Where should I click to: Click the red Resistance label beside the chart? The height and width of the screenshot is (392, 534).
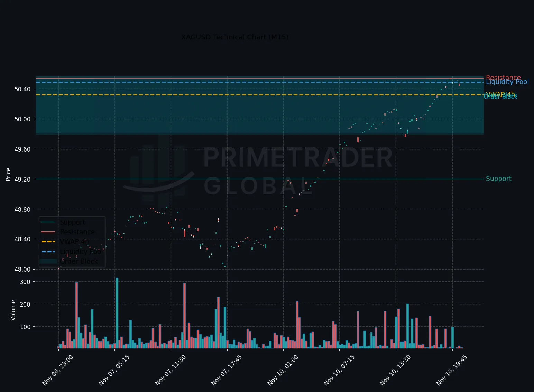pos(503,78)
